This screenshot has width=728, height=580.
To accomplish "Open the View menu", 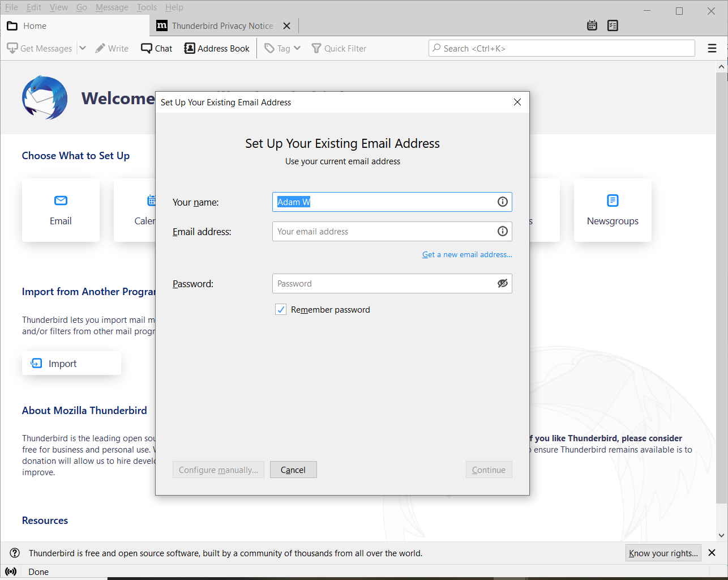I will (59, 7).
